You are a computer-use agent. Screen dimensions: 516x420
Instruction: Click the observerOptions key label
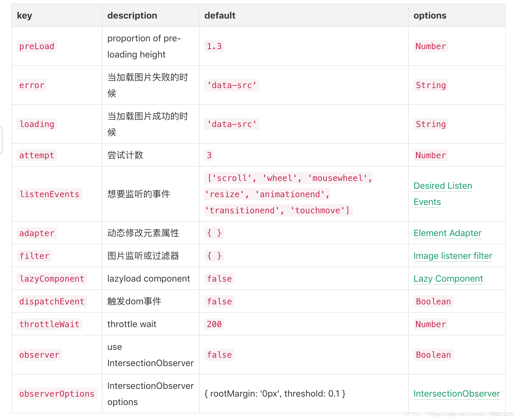(x=57, y=394)
